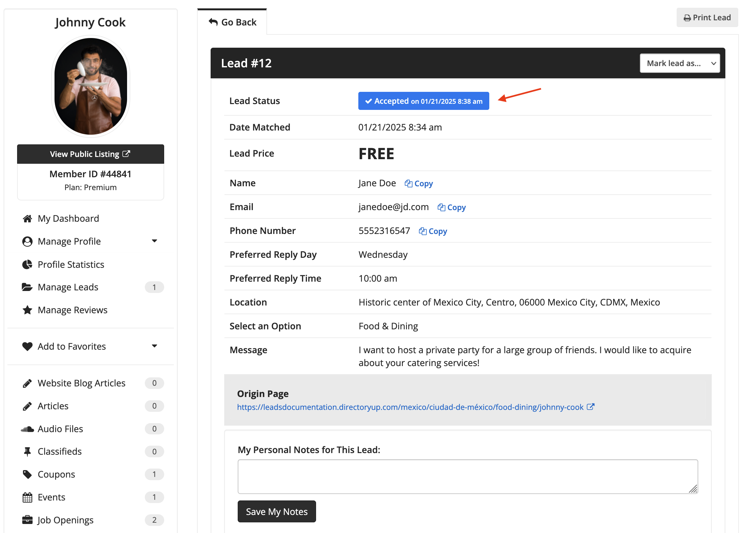Click the copy icon next to Jane Doe

[x=408, y=184]
